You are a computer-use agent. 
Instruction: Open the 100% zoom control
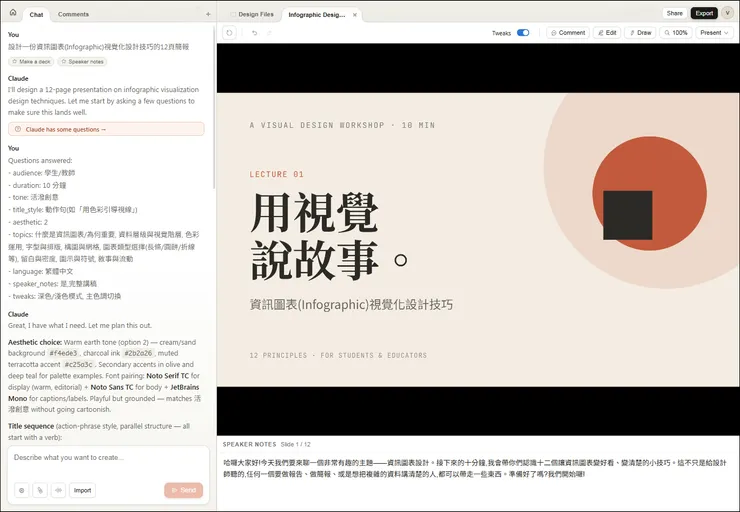676,33
